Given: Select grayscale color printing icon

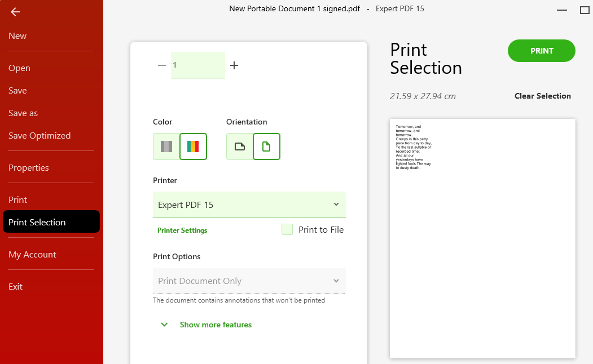Looking at the screenshot, I should pyautogui.click(x=166, y=147).
